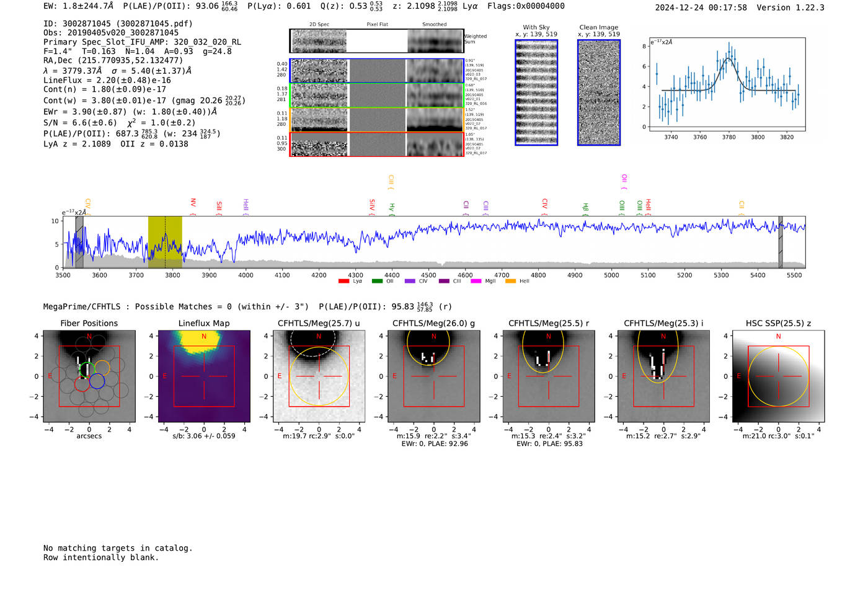Select the CFHTLS/Meg(25.3) i image
This screenshot has height=591, width=868.
(x=663, y=376)
